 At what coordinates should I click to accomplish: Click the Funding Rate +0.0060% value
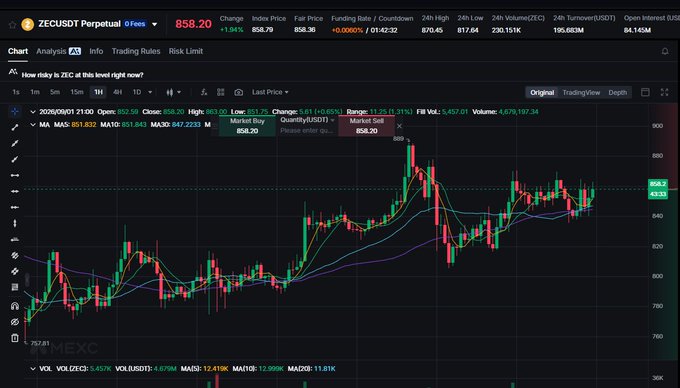(347, 30)
